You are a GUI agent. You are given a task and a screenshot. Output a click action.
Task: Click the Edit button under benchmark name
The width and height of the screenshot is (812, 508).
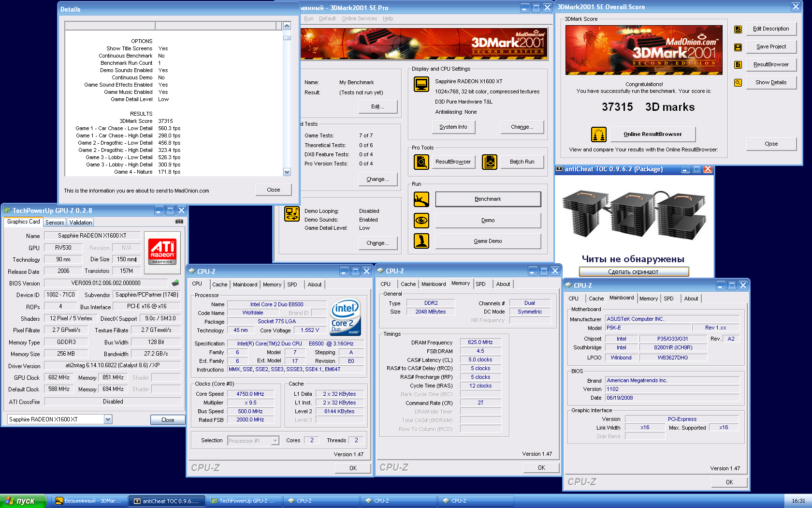point(378,107)
